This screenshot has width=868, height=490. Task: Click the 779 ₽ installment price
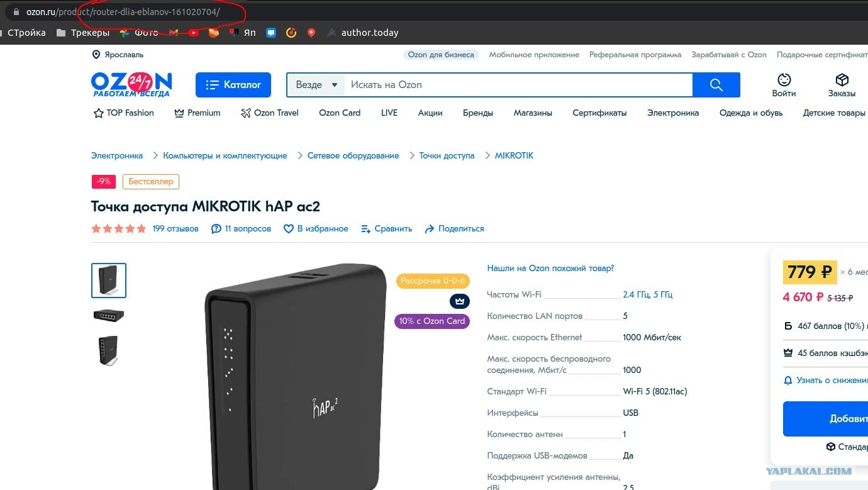[810, 272]
